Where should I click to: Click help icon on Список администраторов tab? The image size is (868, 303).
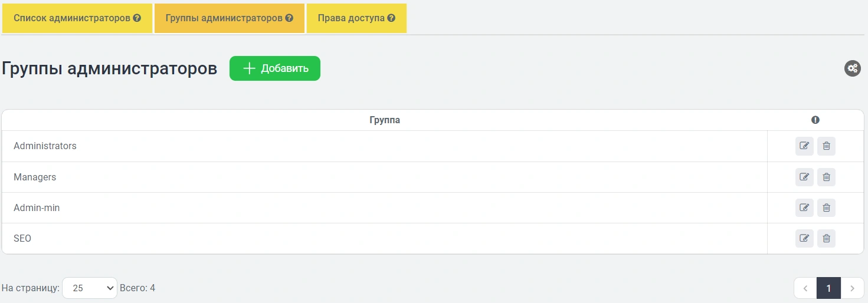click(137, 18)
